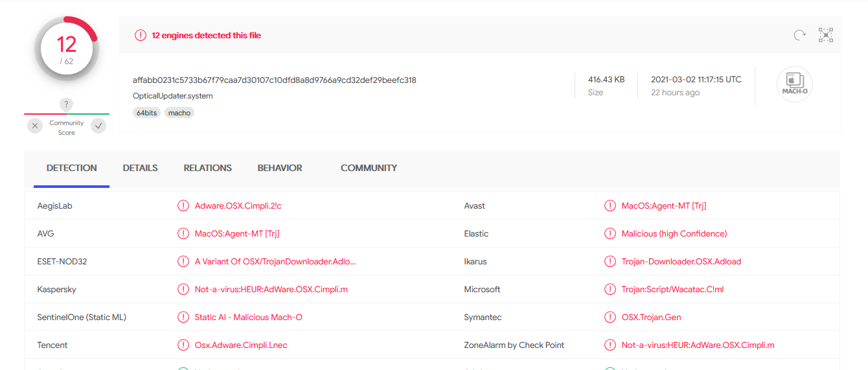Click the Community Score label

[x=67, y=128]
